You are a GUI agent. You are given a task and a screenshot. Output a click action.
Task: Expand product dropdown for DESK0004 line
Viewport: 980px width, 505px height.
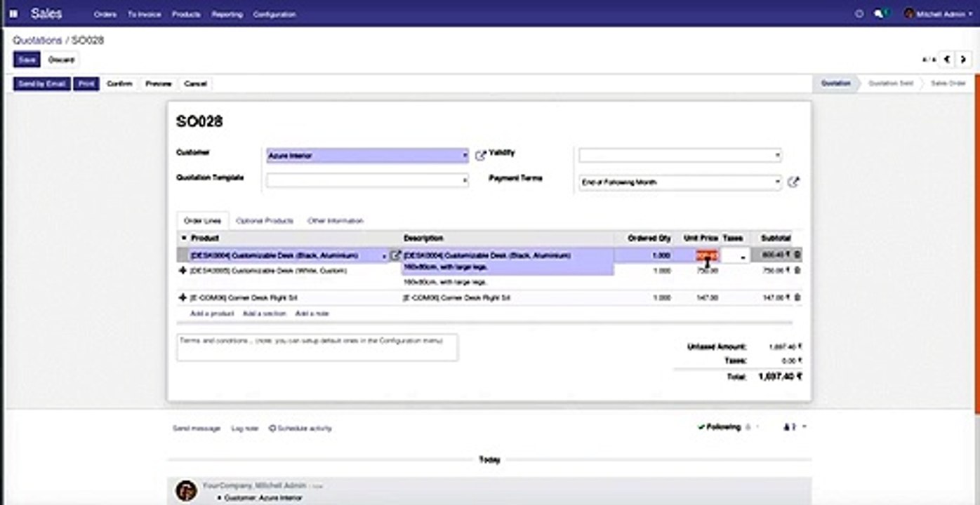(x=384, y=256)
